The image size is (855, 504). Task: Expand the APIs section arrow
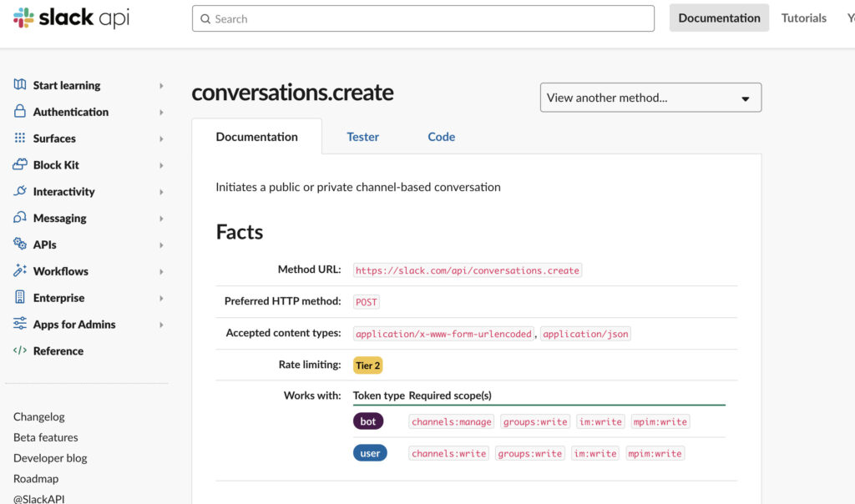point(161,245)
